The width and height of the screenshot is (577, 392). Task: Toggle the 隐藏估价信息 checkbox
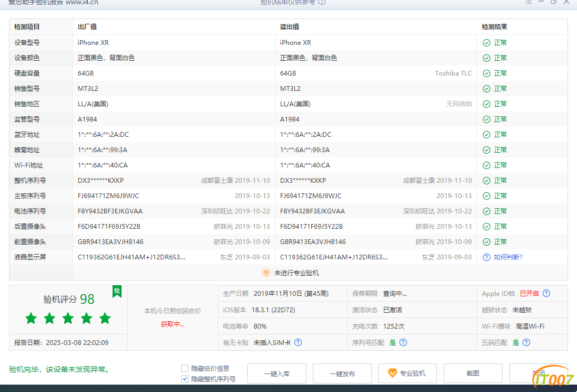point(185,368)
